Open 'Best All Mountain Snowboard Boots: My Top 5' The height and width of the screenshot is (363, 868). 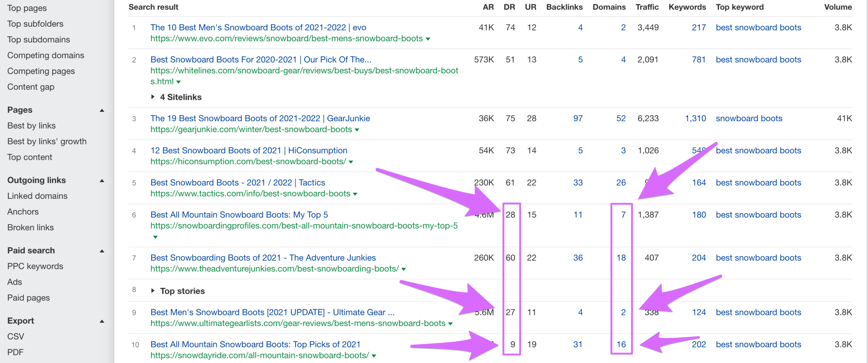pos(239,215)
